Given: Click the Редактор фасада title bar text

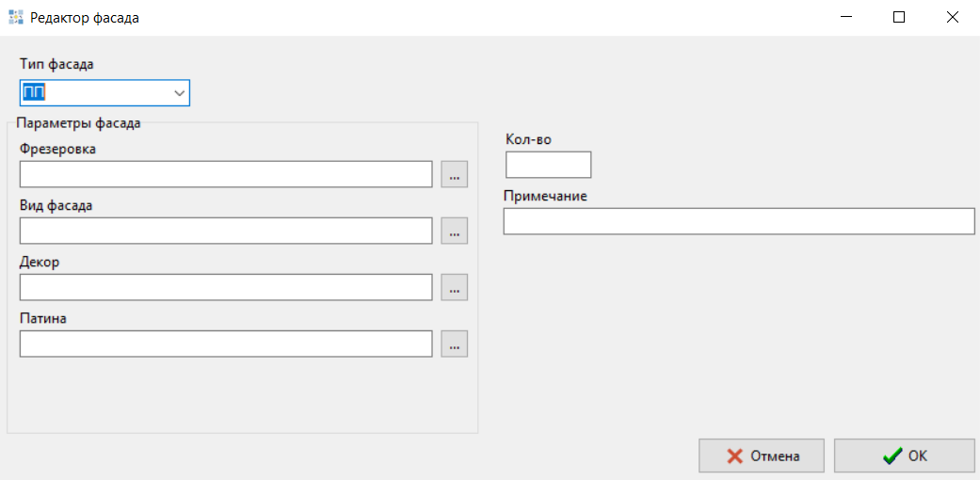Looking at the screenshot, I should [x=85, y=17].
